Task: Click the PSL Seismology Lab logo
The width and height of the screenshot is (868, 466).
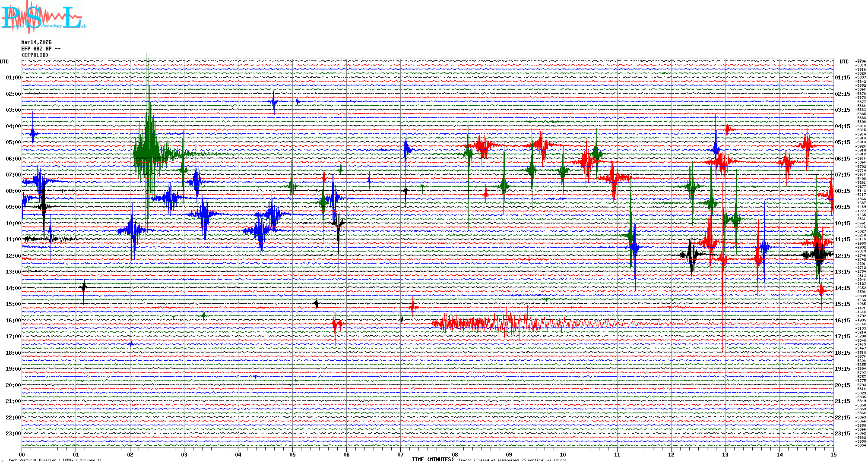Action: pyautogui.click(x=43, y=17)
